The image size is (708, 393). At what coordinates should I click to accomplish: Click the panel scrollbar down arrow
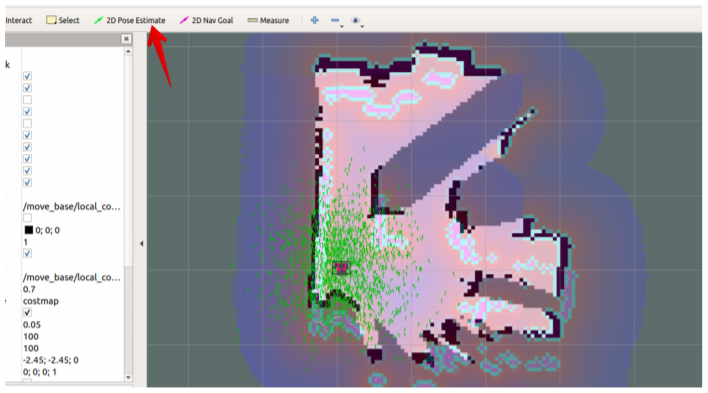[128, 378]
